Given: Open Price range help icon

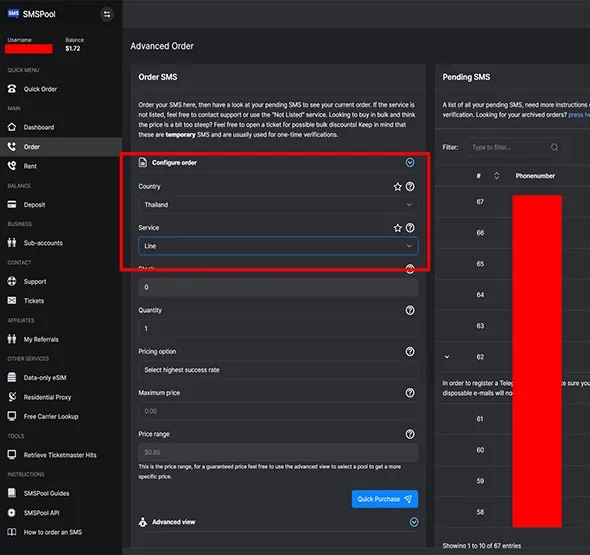Looking at the screenshot, I should coord(410,434).
